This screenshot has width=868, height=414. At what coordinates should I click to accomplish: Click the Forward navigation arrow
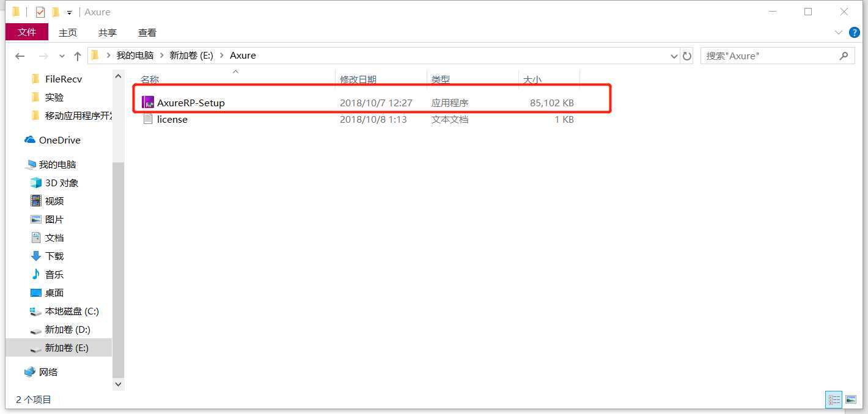(43, 56)
